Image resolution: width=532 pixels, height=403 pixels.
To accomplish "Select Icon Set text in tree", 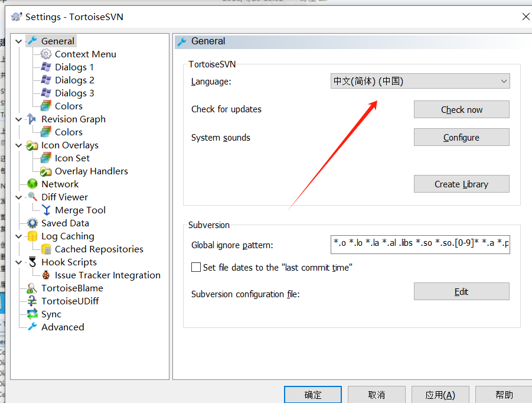I will (x=72, y=158).
